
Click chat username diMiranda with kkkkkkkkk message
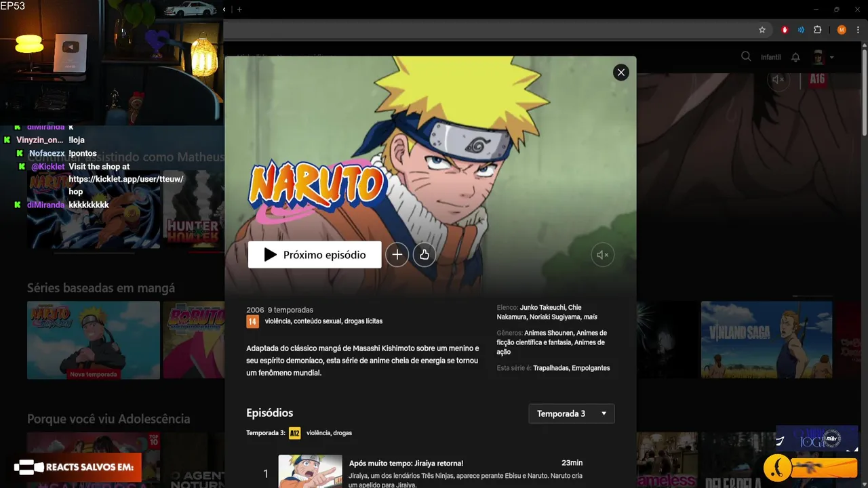[x=45, y=205]
